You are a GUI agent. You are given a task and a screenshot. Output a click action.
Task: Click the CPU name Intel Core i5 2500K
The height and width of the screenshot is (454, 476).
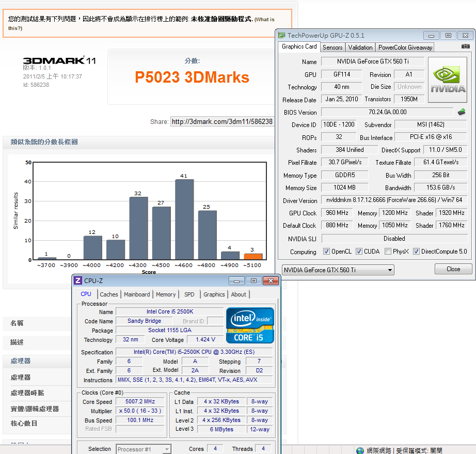pyautogui.click(x=170, y=311)
